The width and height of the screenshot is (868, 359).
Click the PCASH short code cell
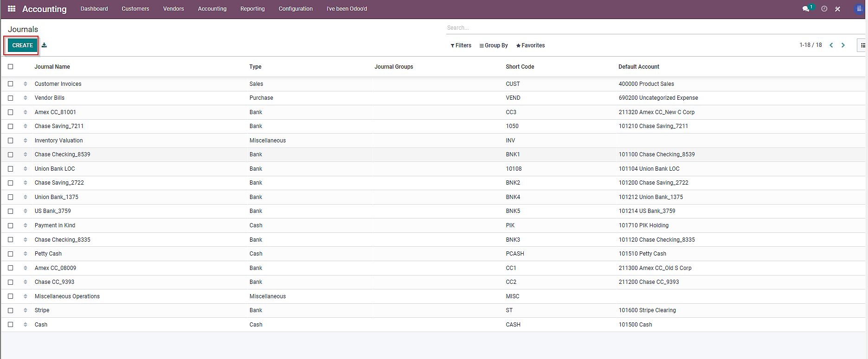[515, 254]
